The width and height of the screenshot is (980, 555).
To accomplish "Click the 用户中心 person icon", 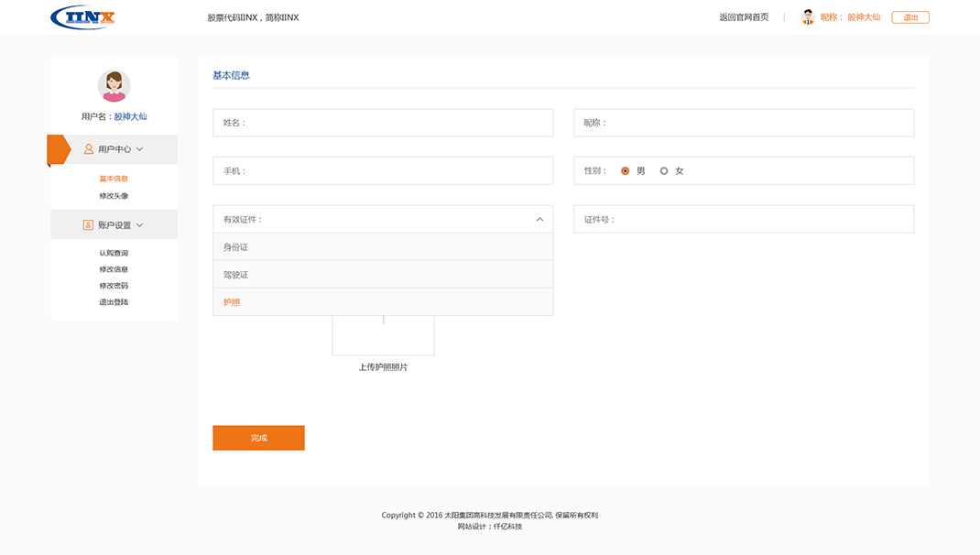I will (x=89, y=149).
